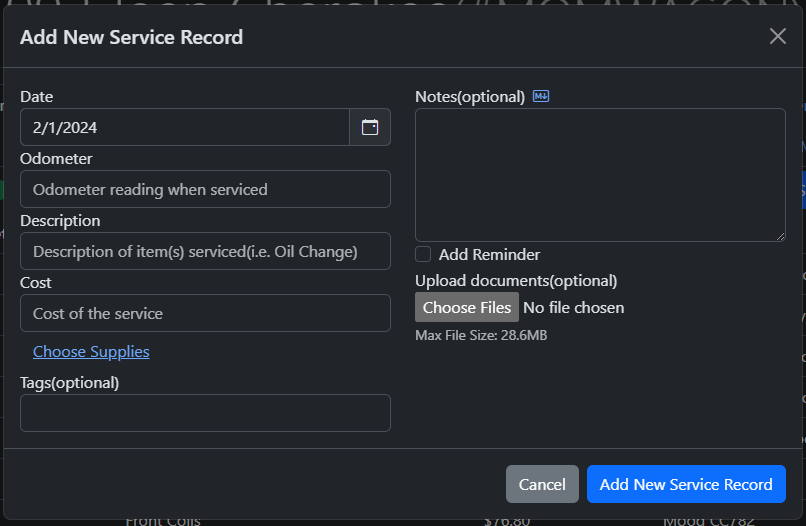Select the Description input field
This screenshot has height=526, width=806.
(205, 251)
